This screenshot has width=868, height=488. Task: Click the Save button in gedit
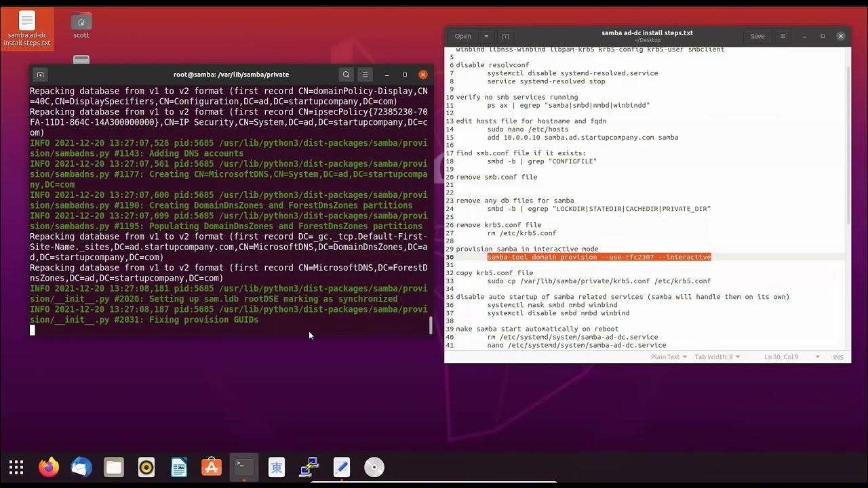pyautogui.click(x=757, y=36)
